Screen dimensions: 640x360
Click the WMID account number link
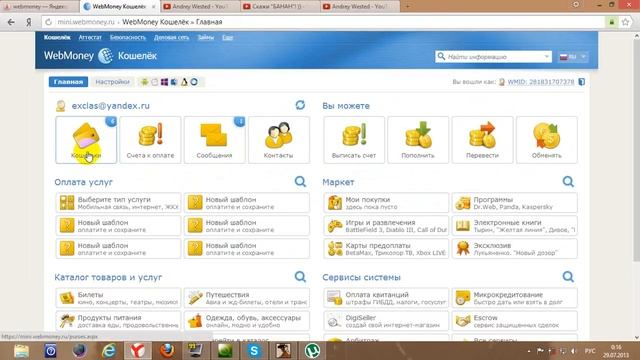(x=541, y=82)
